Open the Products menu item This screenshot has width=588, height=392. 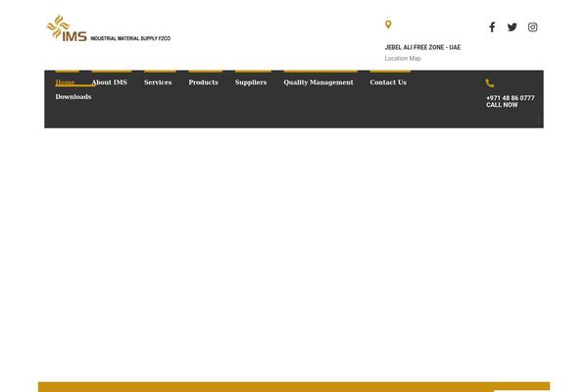click(x=203, y=82)
